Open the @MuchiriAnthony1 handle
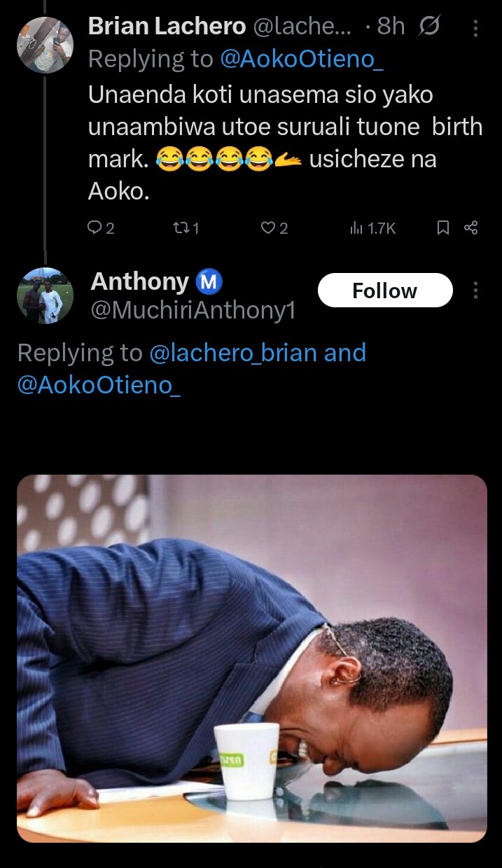 193,310
